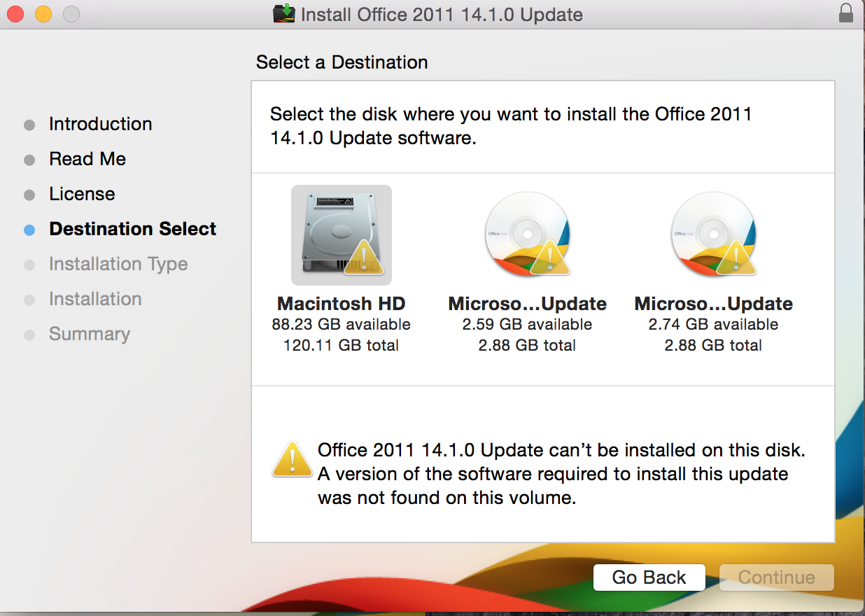Click the Summary step in sidebar
This screenshot has width=865, height=616.
pyautogui.click(x=90, y=334)
